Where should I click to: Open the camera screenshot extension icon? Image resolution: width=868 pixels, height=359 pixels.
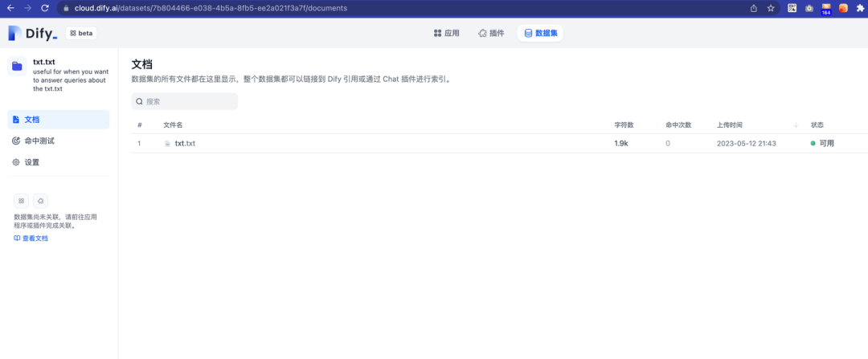point(809,8)
